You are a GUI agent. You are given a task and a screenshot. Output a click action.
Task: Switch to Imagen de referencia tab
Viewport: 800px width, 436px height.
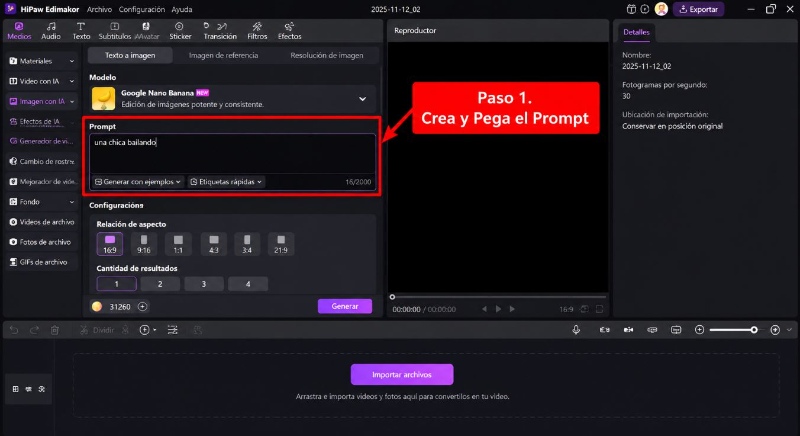click(223, 55)
